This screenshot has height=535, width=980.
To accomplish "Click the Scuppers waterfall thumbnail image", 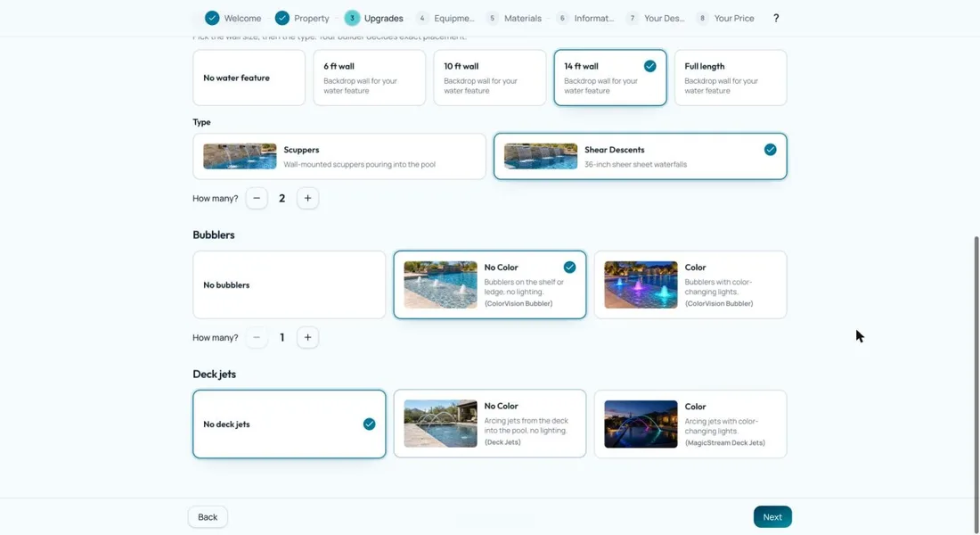I will [x=240, y=156].
